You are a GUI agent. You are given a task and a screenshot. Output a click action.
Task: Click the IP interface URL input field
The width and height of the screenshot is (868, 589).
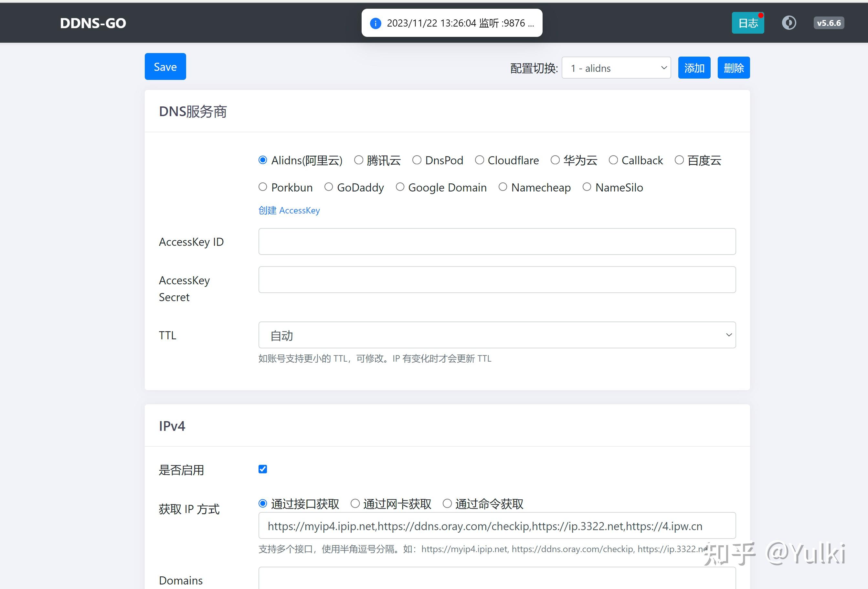496,526
